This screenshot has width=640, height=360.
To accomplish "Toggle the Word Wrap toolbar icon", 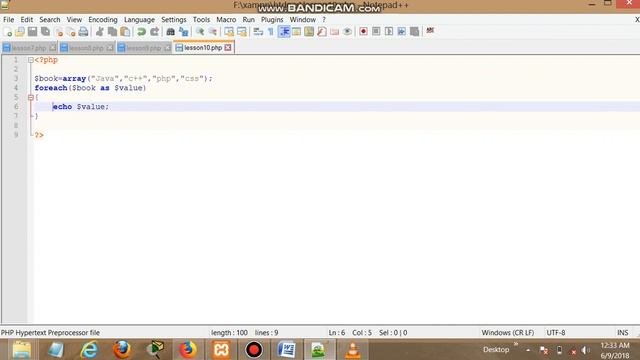I will point(258,31).
